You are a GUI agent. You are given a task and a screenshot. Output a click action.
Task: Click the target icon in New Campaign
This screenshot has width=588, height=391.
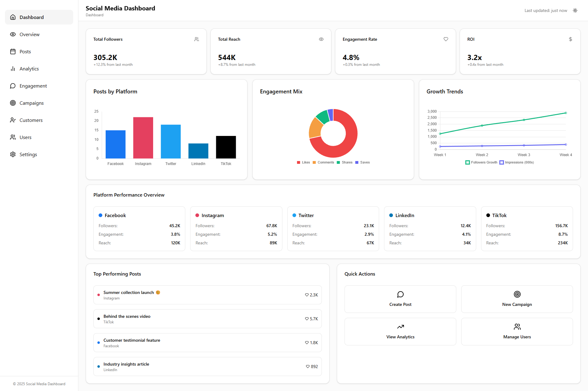pyautogui.click(x=517, y=294)
